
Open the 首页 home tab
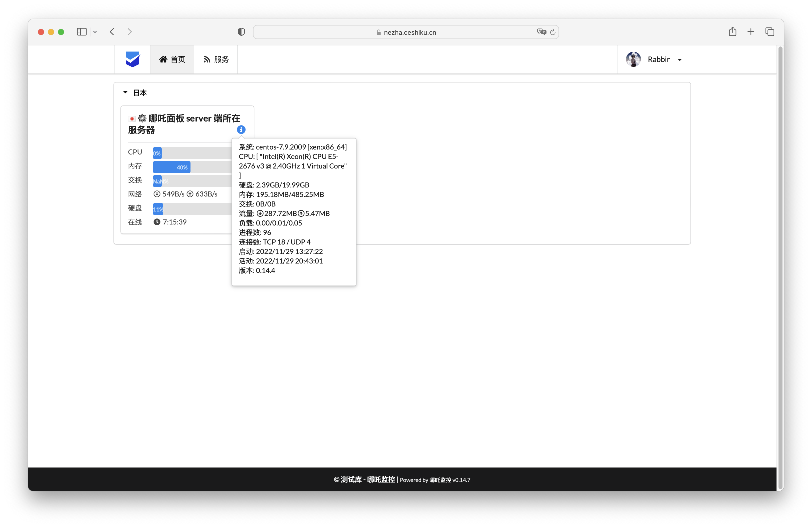pyautogui.click(x=172, y=59)
